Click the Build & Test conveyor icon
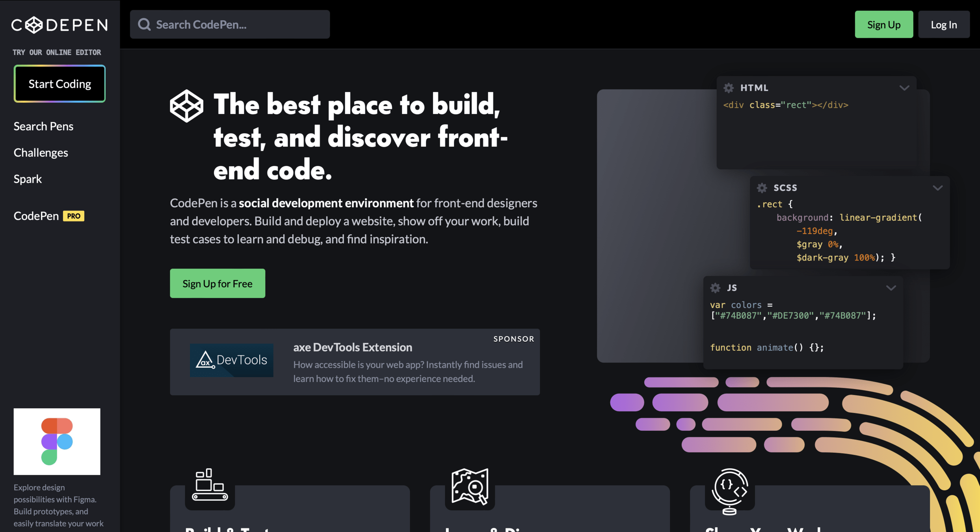The width and height of the screenshot is (980, 532). click(x=210, y=485)
